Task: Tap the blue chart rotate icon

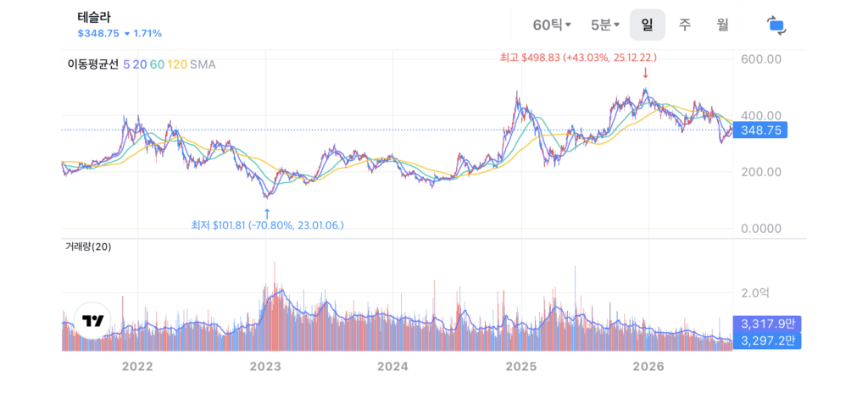Action: [x=776, y=25]
